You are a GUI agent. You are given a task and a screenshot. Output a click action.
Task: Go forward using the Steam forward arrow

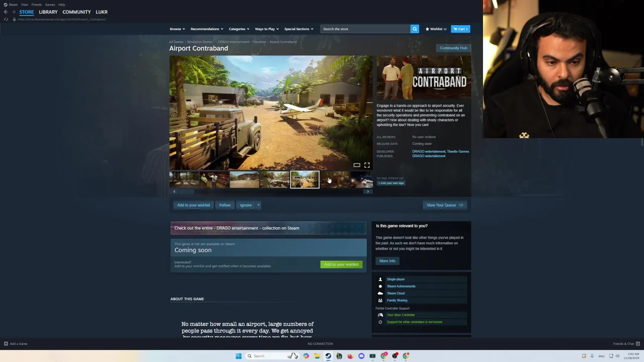pyautogui.click(x=14, y=12)
